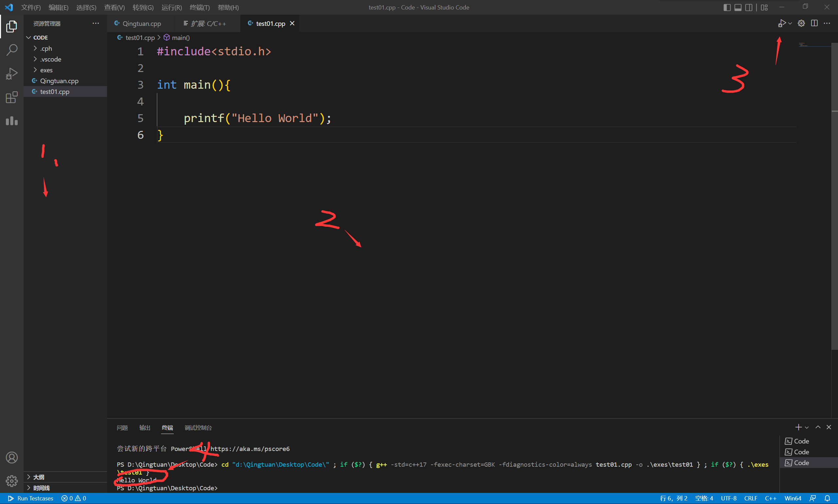The image size is (838, 504).
Task: Open Qingtuan.cpp in the file explorer
Action: click(x=59, y=81)
